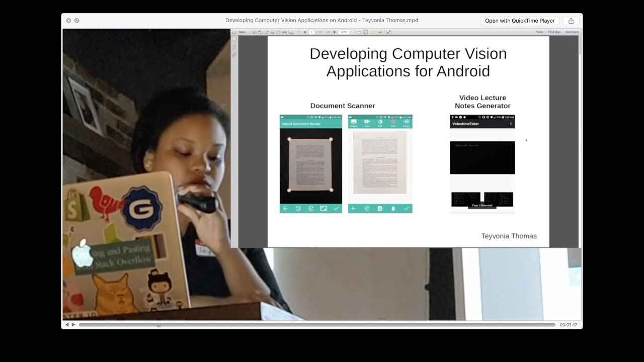Zoom in with the plus icon
644x362 pixels.
tap(335, 32)
